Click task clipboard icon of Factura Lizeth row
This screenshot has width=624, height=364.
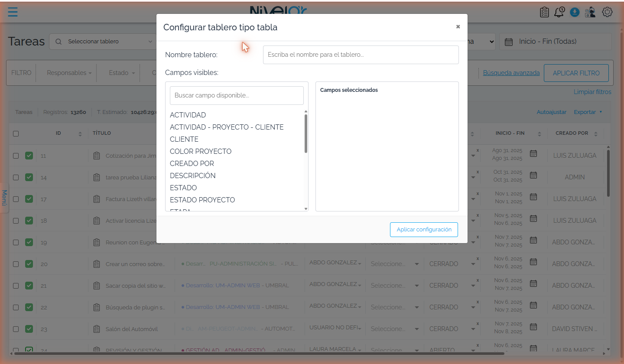tap(97, 199)
